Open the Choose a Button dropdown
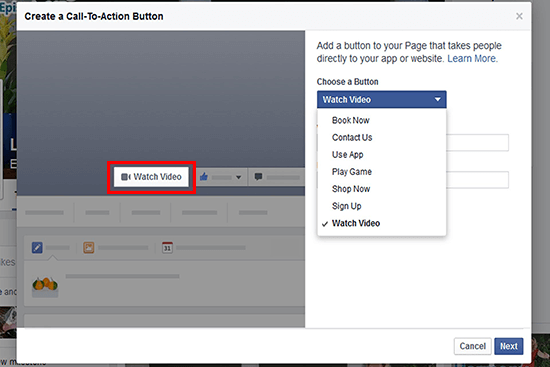550x367 pixels. (x=382, y=100)
